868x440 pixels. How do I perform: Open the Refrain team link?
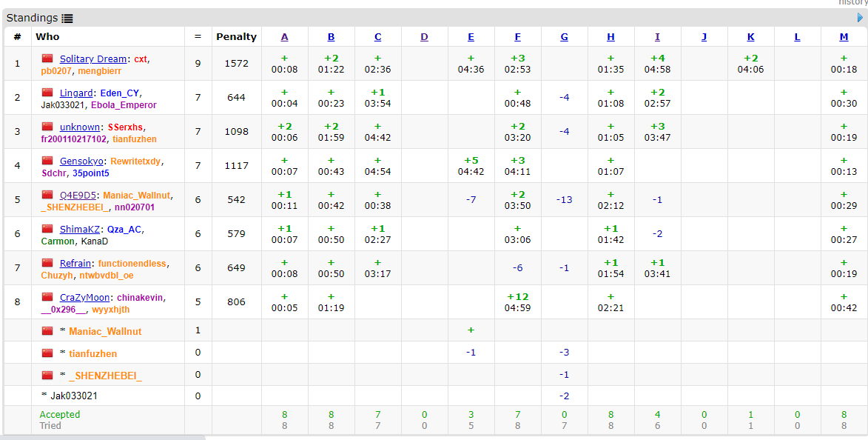[75, 263]
